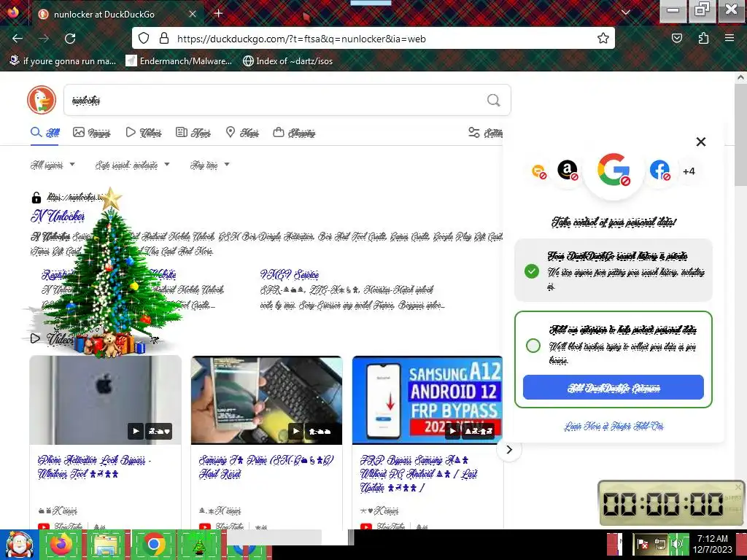Open a new tab with the plus button
Viewport: 747px width, 560px height.
coord(219,13)
